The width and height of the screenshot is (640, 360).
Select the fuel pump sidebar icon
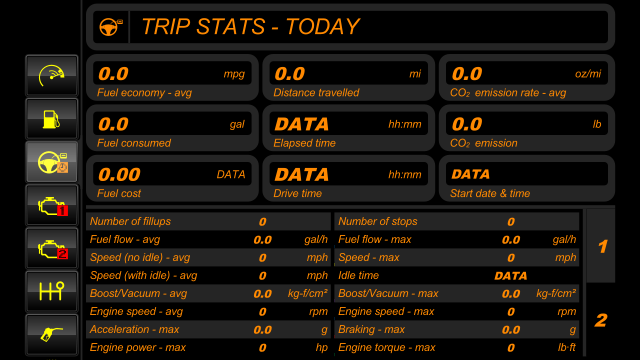tap(51, 119)
